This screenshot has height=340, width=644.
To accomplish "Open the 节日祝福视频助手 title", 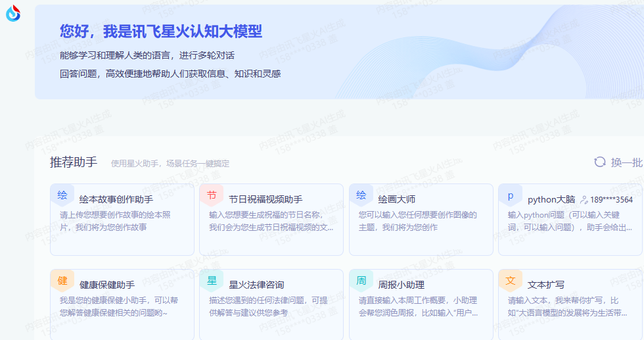I will [x=265, y=199].
